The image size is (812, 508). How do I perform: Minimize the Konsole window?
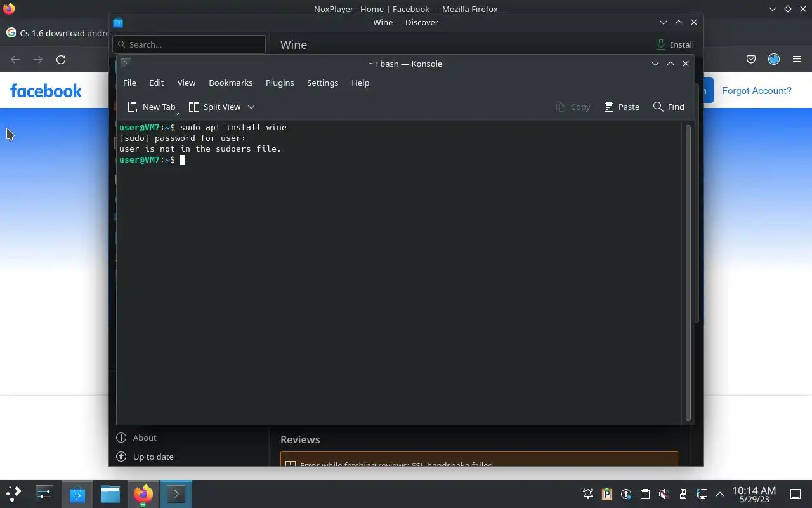click(655, 63)
